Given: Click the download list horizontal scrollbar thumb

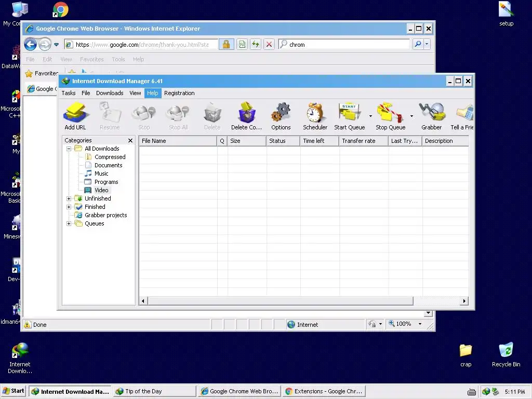Looking at the screenshot, I should 281,301.
